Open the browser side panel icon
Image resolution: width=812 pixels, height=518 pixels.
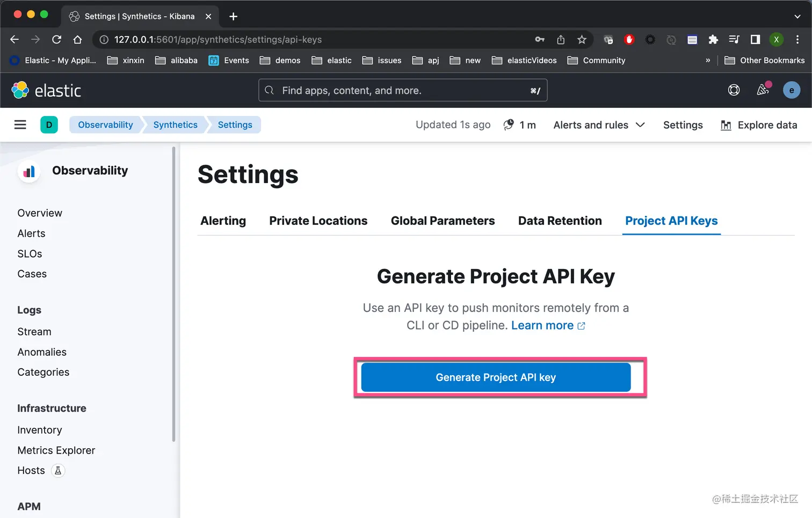[x=755, y=39]
